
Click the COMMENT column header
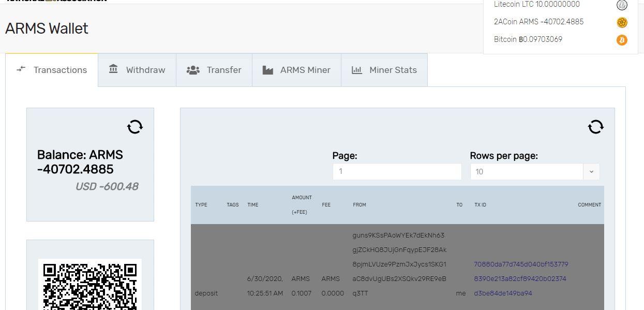[x=589, y=205]
